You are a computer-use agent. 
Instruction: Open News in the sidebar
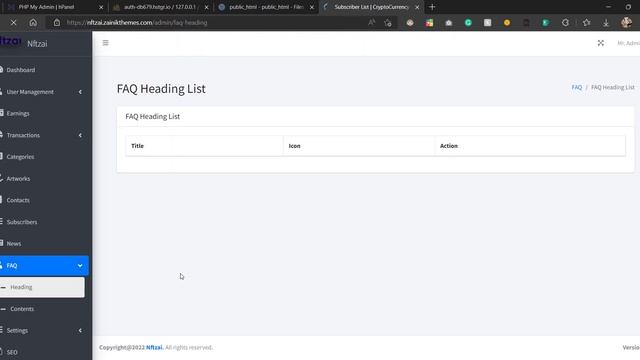click(14, 244)
